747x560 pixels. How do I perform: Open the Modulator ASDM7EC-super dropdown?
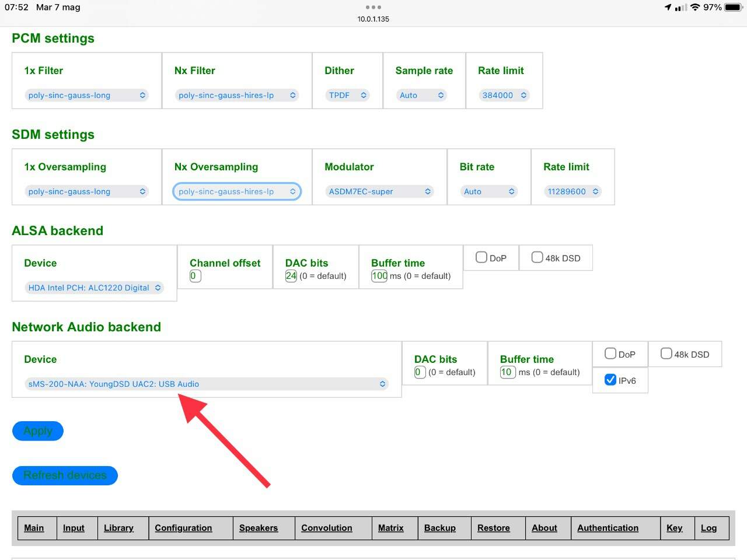pos(379,191)
